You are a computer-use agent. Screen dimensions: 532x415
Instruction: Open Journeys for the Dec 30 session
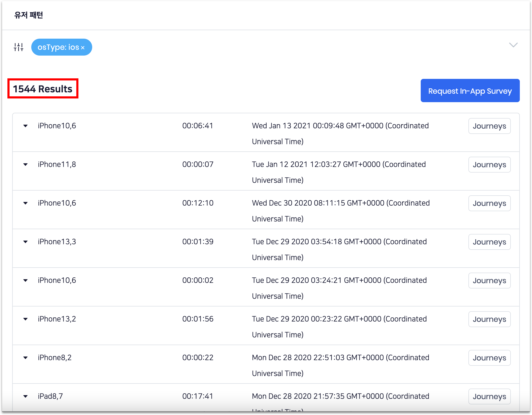pyautogui.click(x=489, y=203)
